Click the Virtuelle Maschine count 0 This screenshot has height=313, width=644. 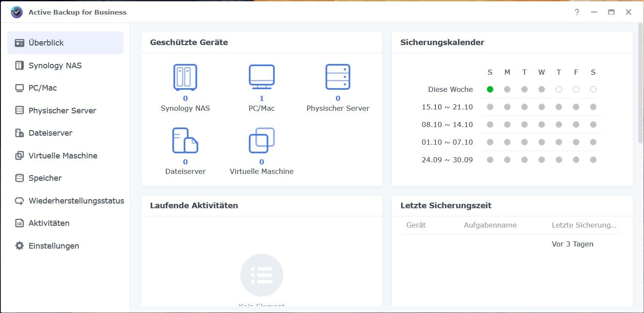coord(261,162)
